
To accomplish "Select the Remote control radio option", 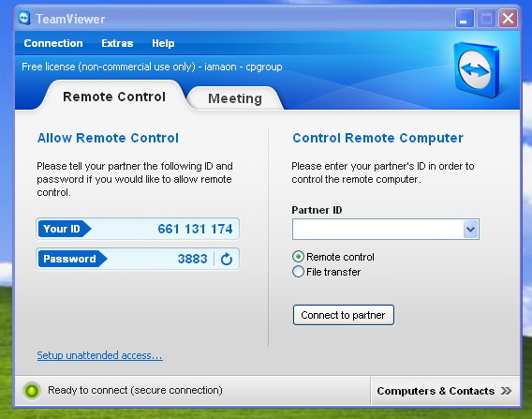I will (298, 257).
